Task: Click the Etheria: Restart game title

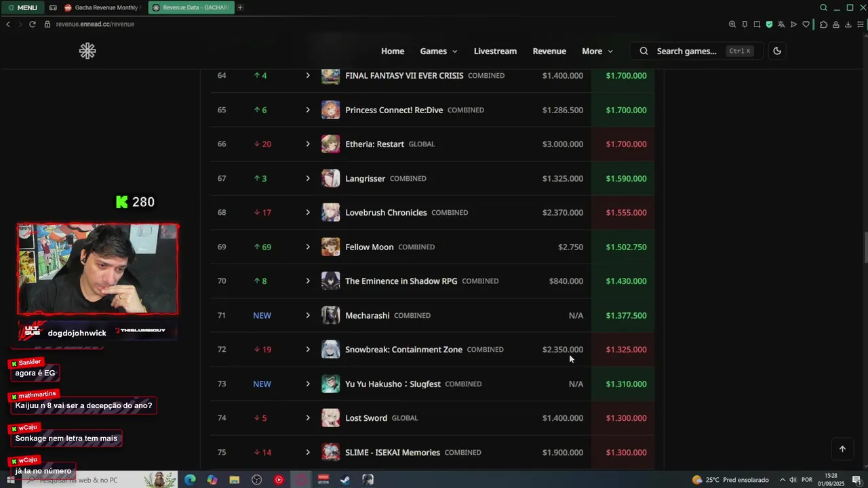Action: [x=374, y=144]
